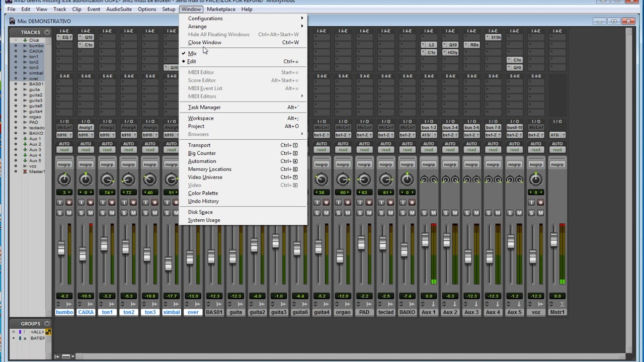The height and width of the screenshot is (362, 644).
Task: Solo the Aux 3 channel
Action: point(467,213)
